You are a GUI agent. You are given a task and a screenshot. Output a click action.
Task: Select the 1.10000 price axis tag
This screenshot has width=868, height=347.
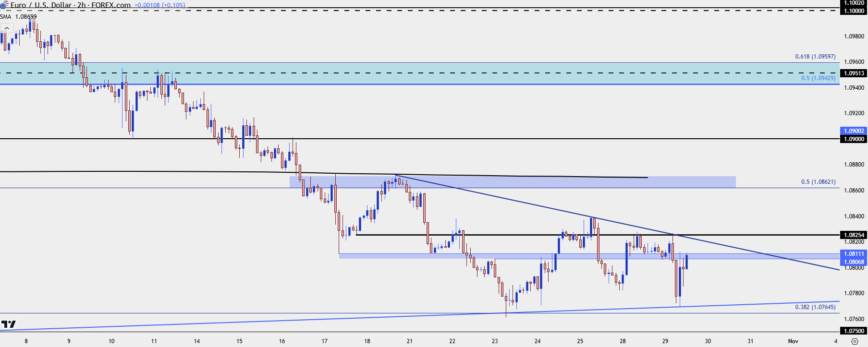coord(854,11)
